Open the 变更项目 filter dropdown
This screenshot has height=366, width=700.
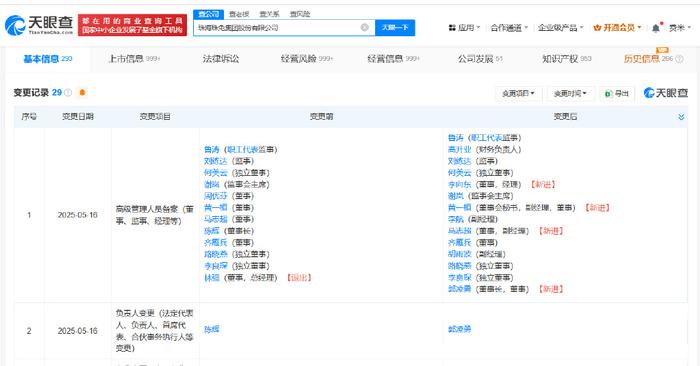click(x=518, y=93)
